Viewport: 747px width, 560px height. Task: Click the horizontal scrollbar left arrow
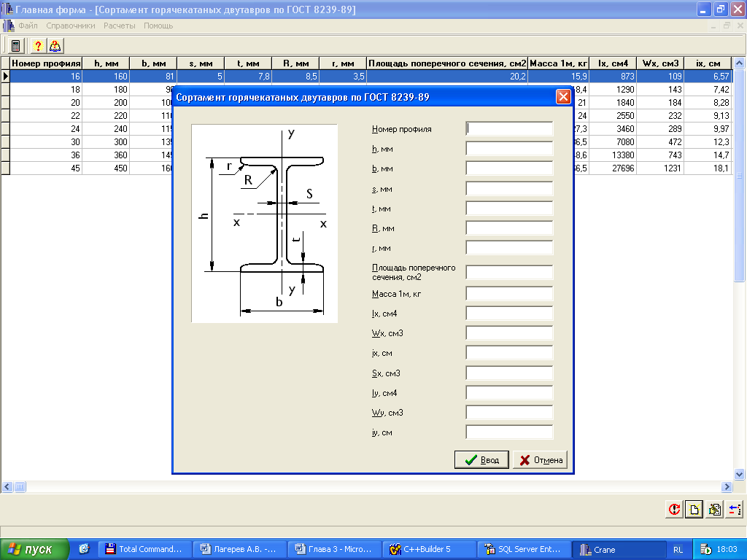tap(7, 486)
